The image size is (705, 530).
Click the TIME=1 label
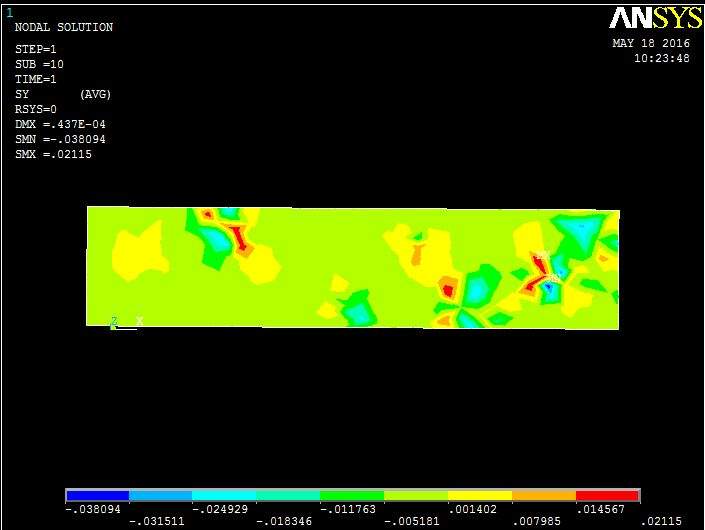point(36,79)
